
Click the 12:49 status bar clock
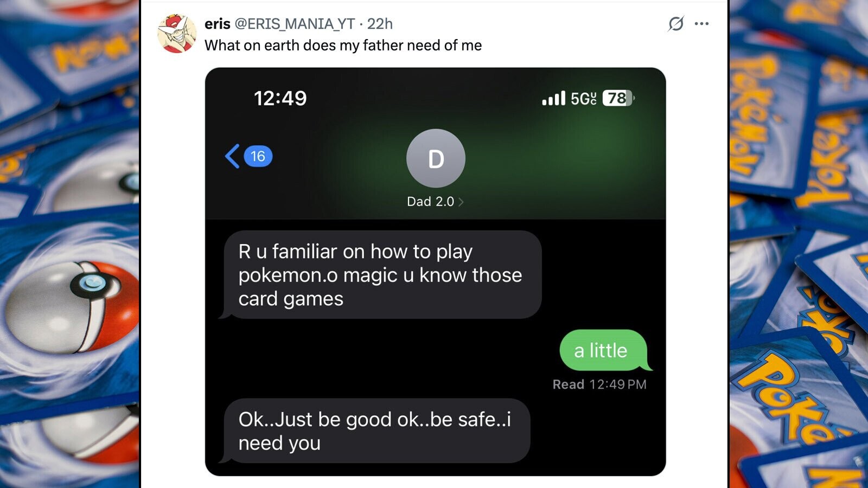pyautogui.click(x=280, y=98)
